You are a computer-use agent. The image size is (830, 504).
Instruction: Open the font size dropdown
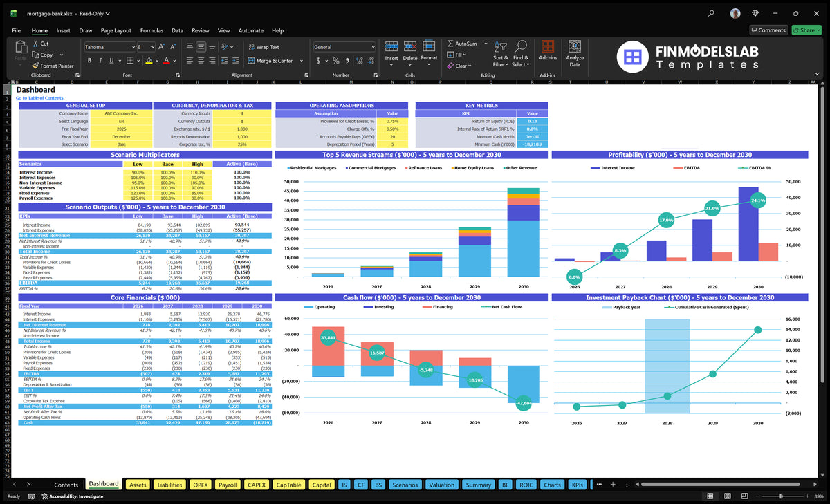tap(153, 47)
